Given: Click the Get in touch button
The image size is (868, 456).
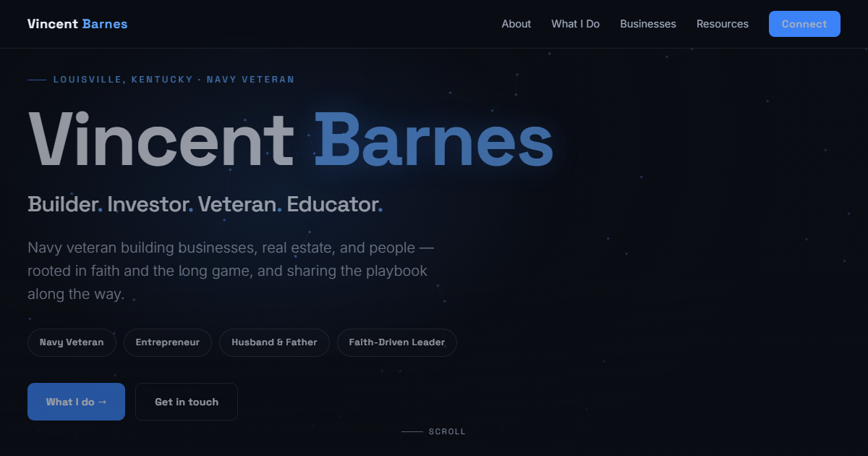Looking at the screenshot, I should (x=187, y=402).
